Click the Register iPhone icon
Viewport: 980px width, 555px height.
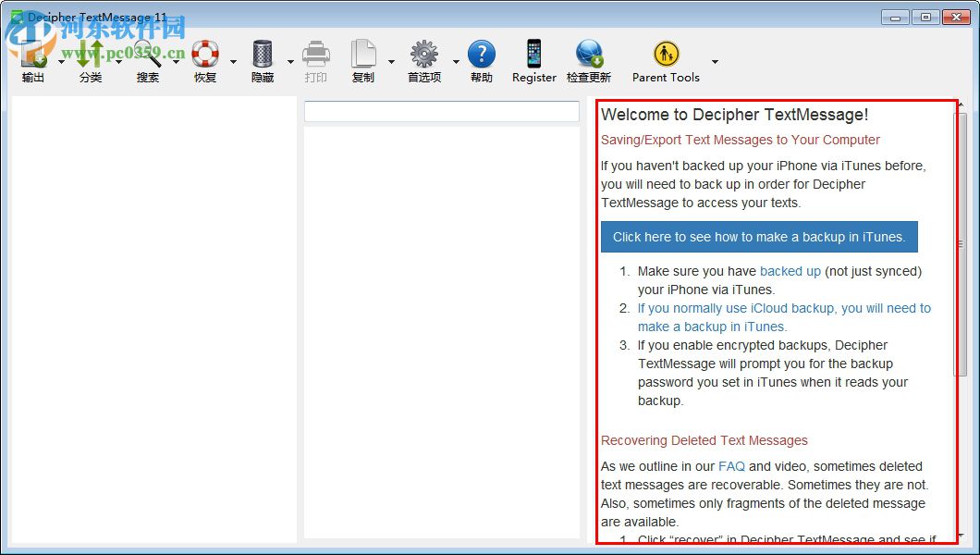[534, 55]
